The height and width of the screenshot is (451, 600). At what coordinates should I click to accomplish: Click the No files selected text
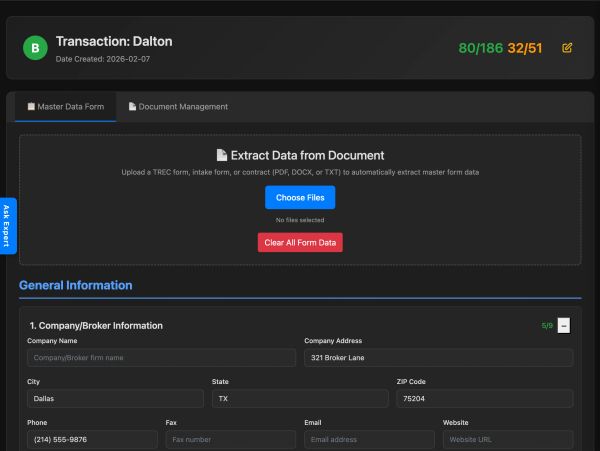point(300,220)
